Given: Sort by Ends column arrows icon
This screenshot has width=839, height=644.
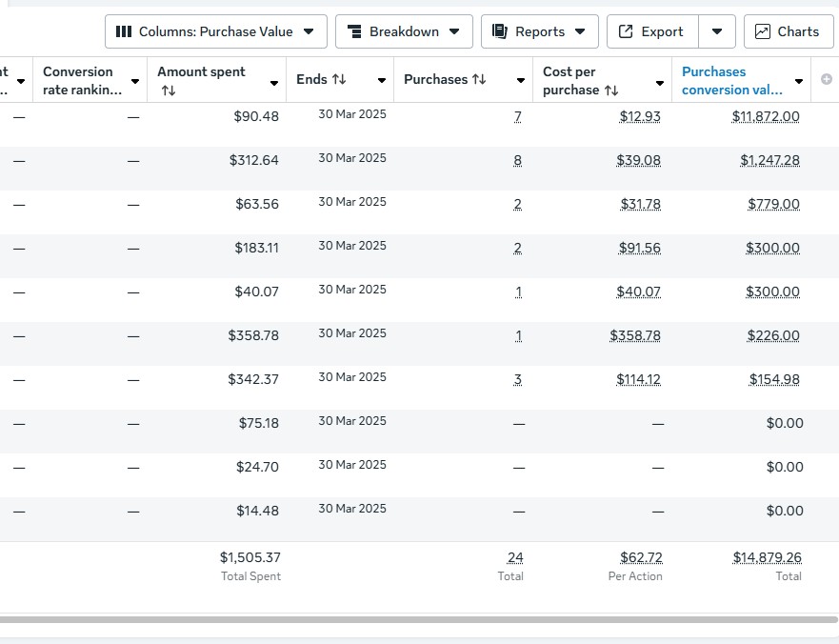Looking at the screenshot, I should tap(339, 79).
